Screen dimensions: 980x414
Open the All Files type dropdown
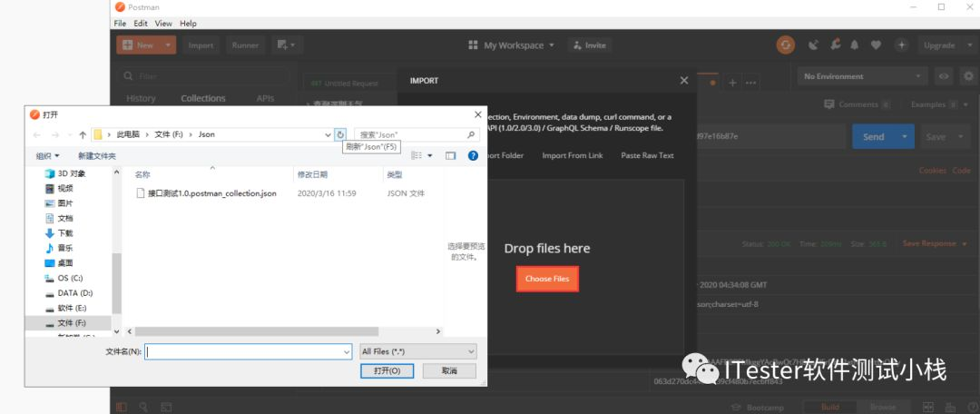coord(418,352)
